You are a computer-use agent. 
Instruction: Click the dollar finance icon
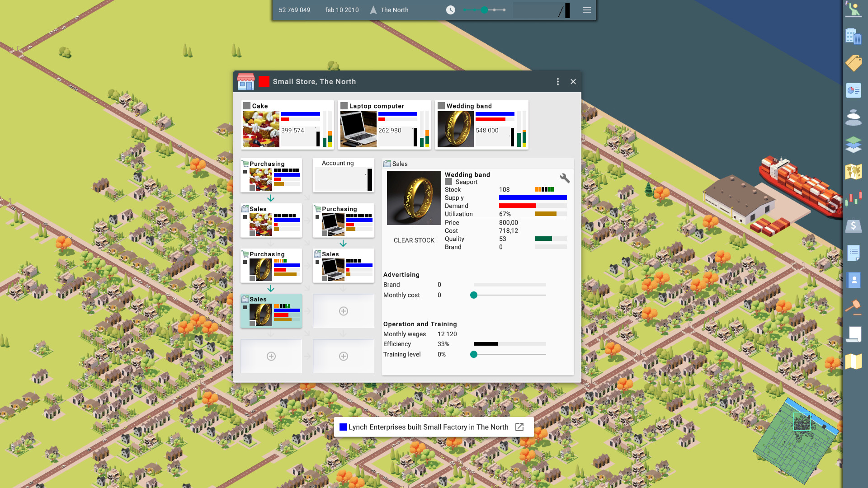click(854, 225)
